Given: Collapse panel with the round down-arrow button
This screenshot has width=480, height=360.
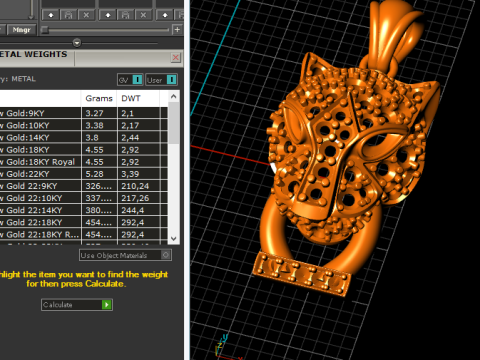Looking at the screenshot, I should click(x=77, y=43).
